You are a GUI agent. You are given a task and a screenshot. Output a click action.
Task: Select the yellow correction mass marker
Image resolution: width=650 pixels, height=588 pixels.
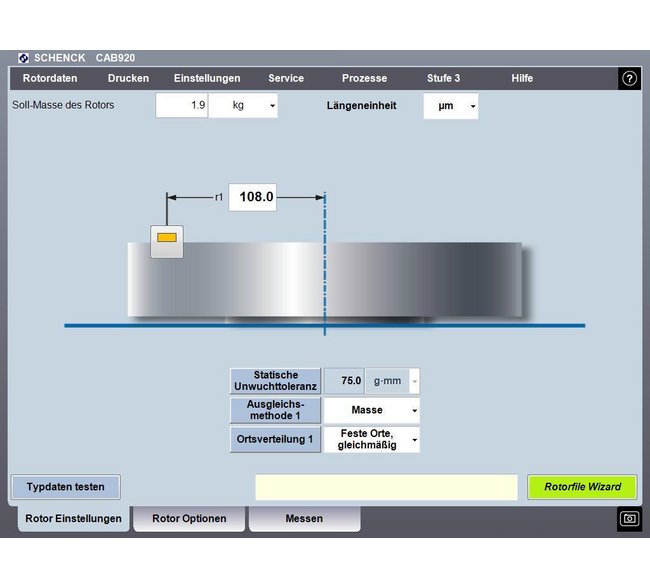pyautogui.click(x=167, y=238)
